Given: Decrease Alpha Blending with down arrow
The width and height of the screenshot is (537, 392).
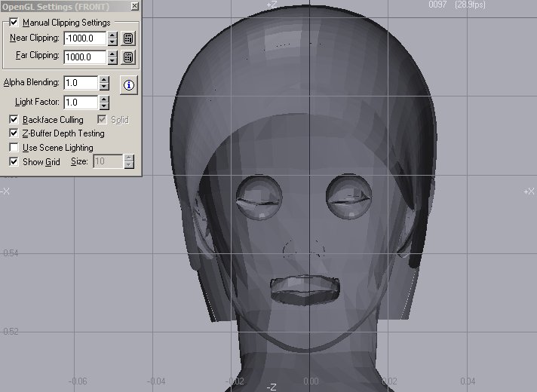Looking at the screenshot, I should [104, 87].
